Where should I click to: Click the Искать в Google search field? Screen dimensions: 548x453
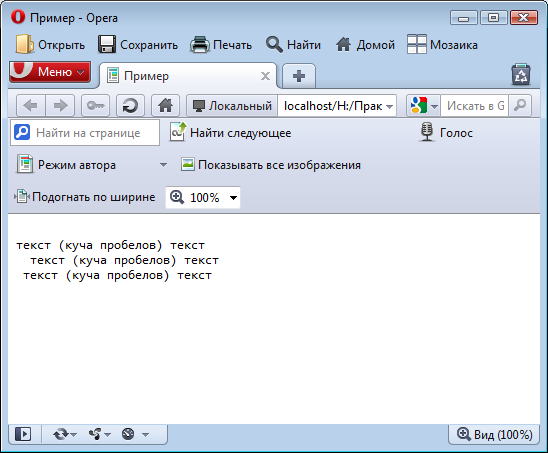[475, 106]
